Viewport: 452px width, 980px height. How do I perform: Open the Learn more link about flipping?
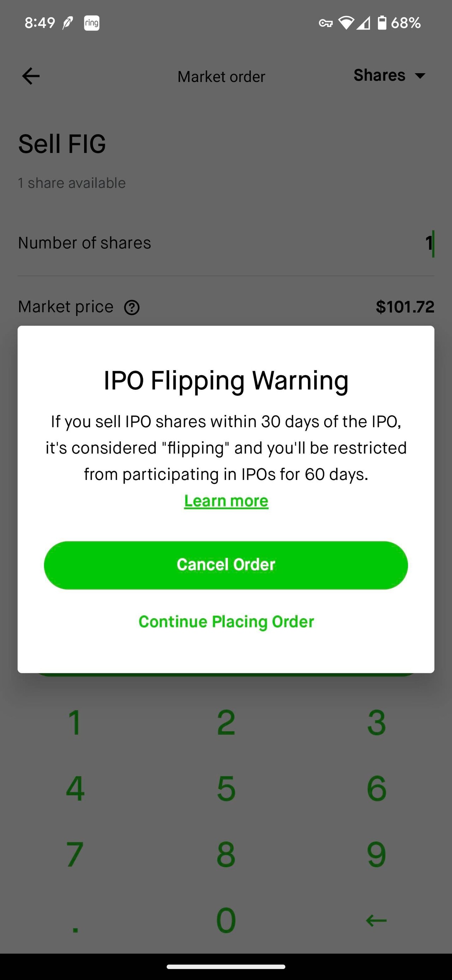226,501
